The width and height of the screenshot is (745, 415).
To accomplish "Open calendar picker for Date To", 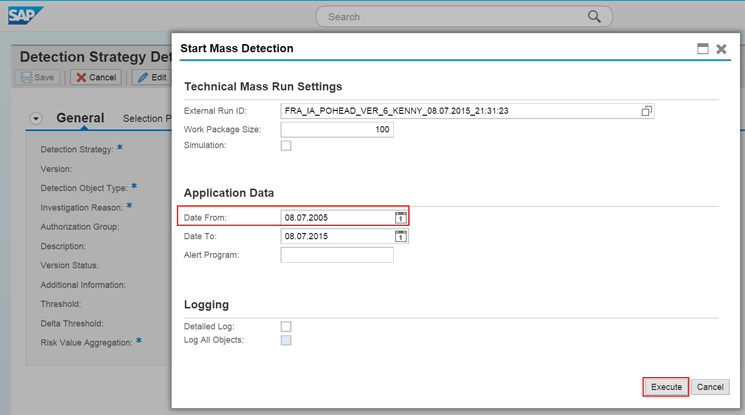I will click(401, 236).
